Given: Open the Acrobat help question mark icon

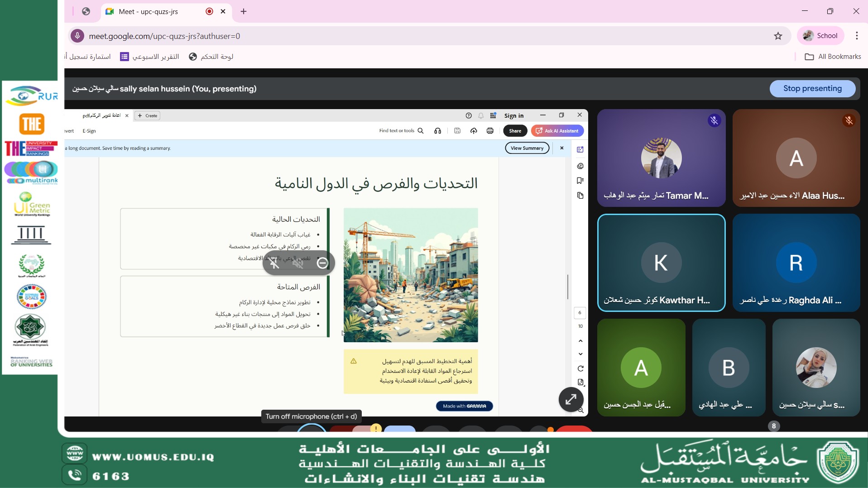Looking at the screenshot, I should click(x=469, y=116).
